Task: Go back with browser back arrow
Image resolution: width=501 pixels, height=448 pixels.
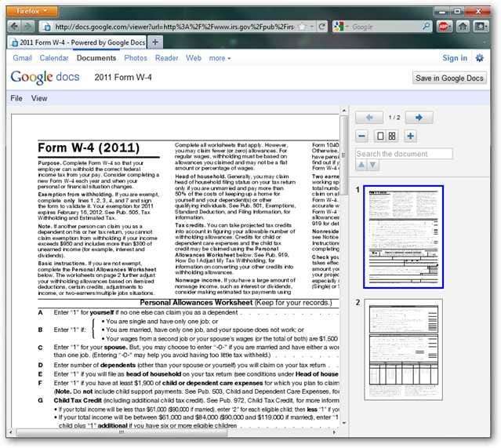Action: point(14,27)
